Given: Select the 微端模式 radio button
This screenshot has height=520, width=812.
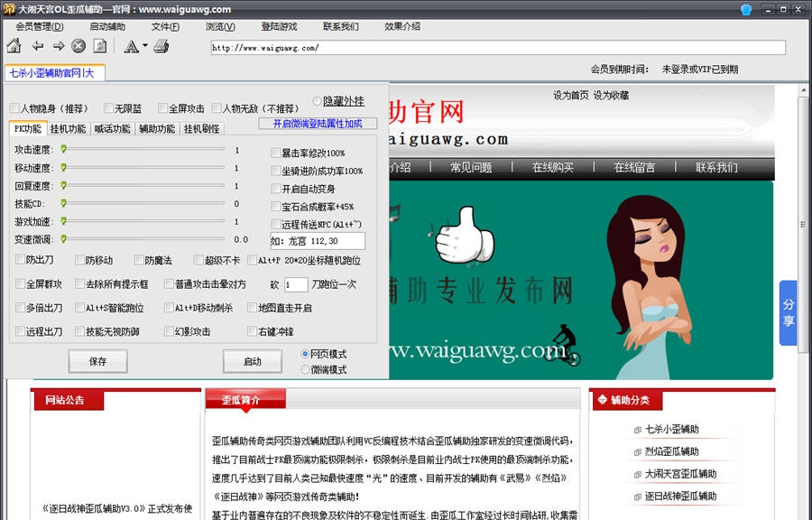Looking at the screenshot, I should tap(305, 369).
